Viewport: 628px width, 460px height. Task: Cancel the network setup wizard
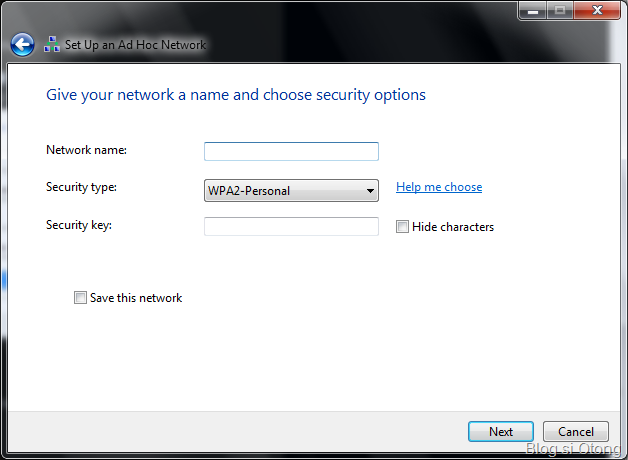coord(576,432)
